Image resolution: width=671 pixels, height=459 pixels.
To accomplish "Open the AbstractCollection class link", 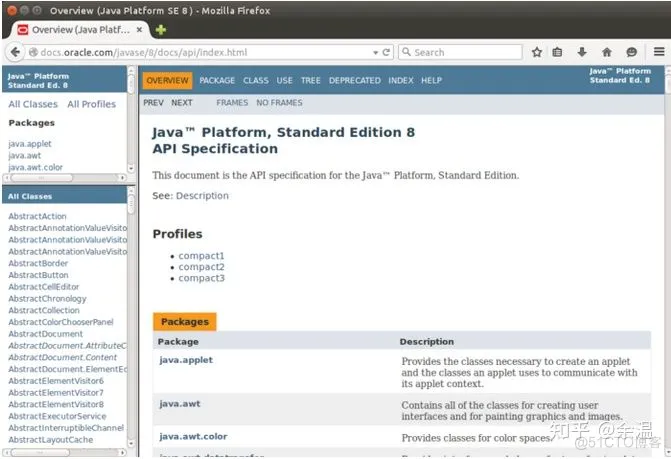I will pyautogui.click(x=44, y=311).
